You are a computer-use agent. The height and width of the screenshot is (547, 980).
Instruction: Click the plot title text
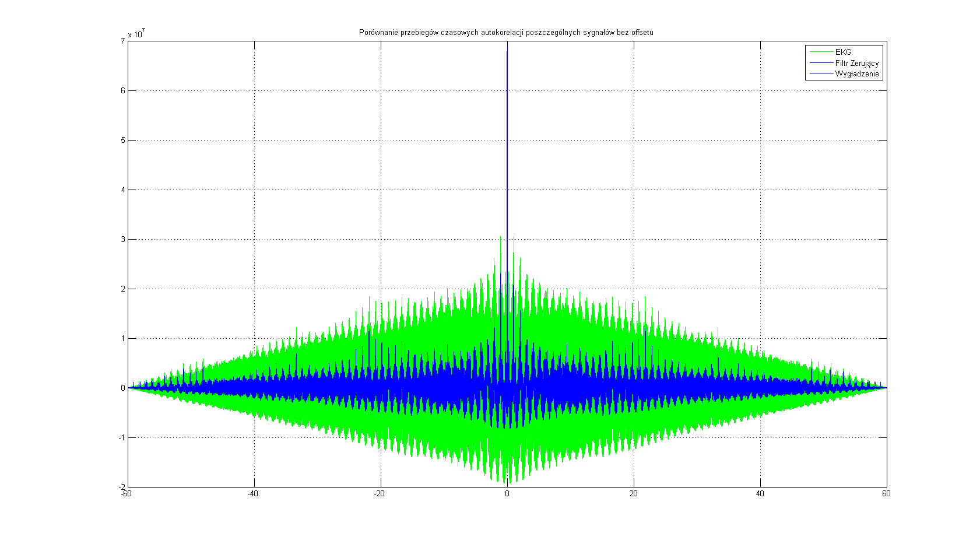tap(506, 33)
